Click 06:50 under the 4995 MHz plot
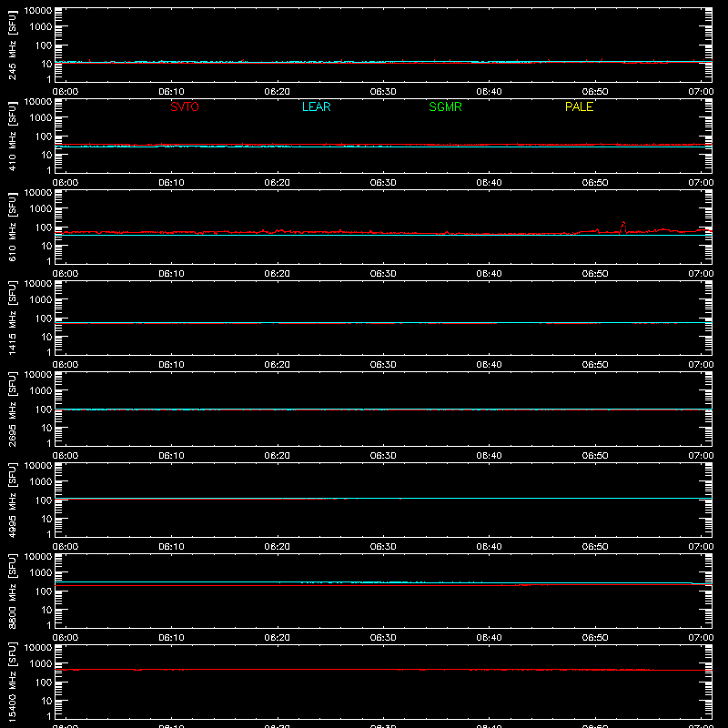Viewport: 728px width, 728px height. pos(595,547)
